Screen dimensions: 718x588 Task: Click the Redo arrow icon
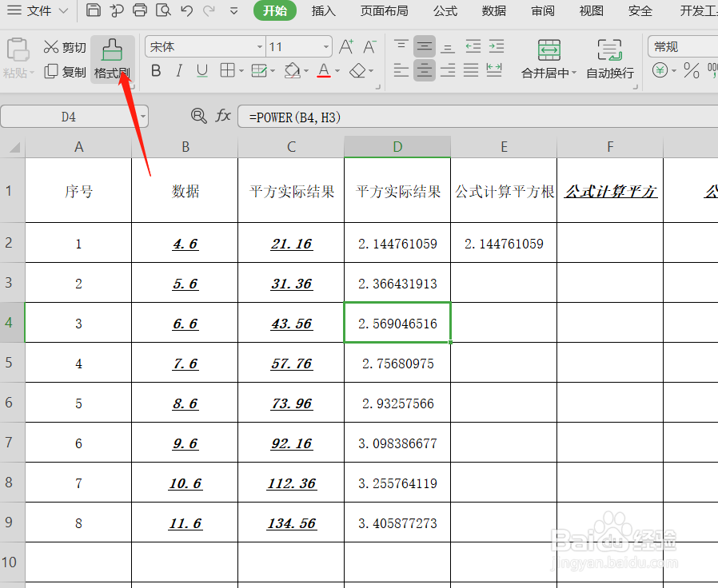(209, 10)
